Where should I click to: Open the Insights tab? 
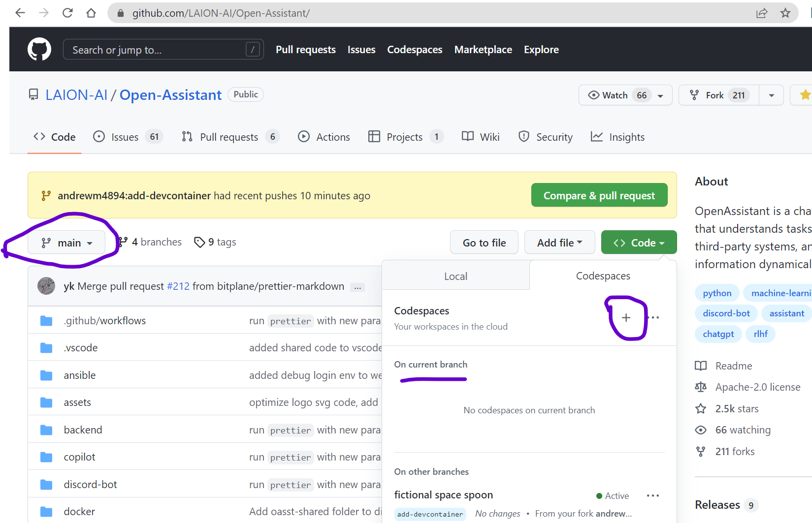click(x=617, y=137)
